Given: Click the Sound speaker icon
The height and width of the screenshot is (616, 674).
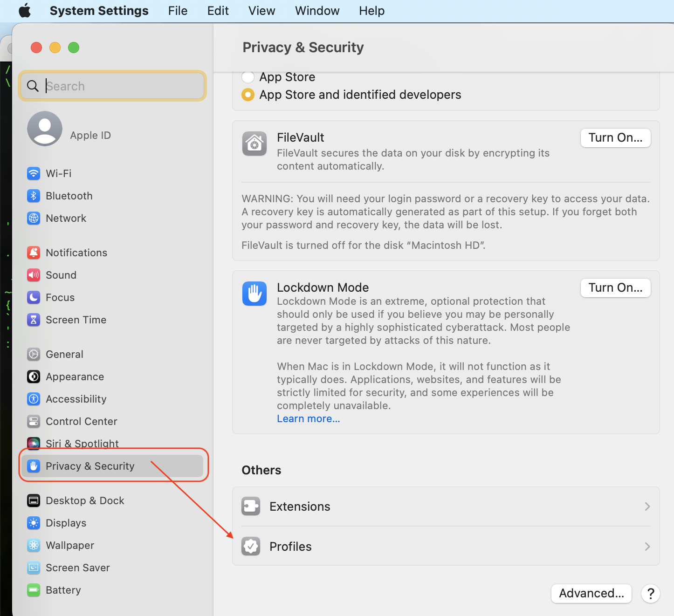Looking at the screenshot, I should point(34,275).
